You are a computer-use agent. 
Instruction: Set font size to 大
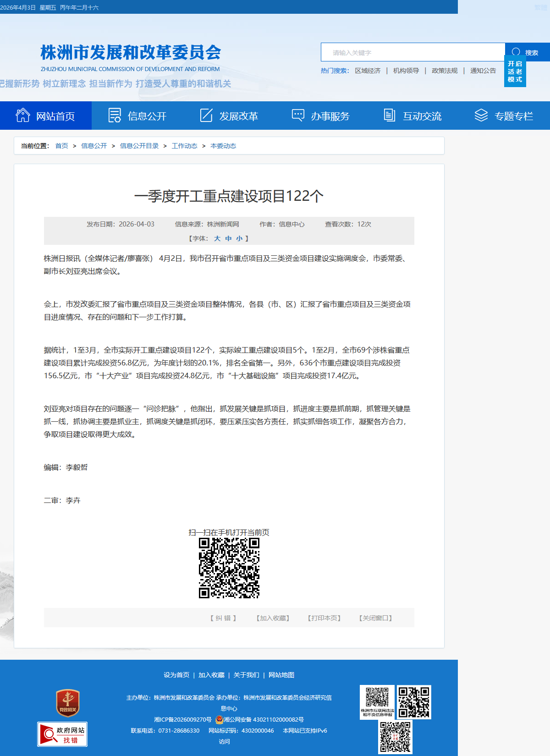point(217,238)
